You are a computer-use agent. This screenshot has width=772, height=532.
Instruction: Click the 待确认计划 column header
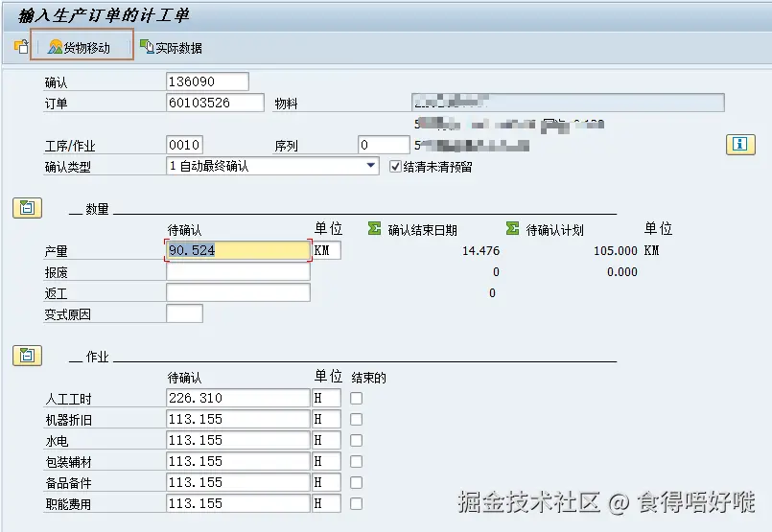(555, 230)
